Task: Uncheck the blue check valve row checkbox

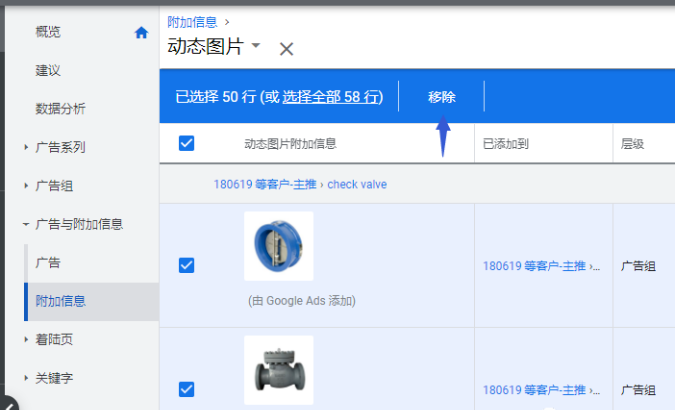Action: (186, 265)
